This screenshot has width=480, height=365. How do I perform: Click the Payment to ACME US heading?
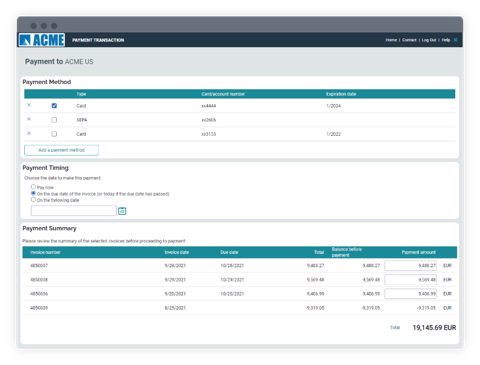coord(59,62)
